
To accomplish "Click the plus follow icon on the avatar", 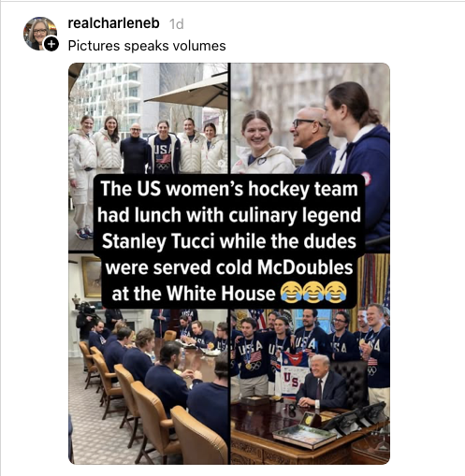I will point(51,44).
